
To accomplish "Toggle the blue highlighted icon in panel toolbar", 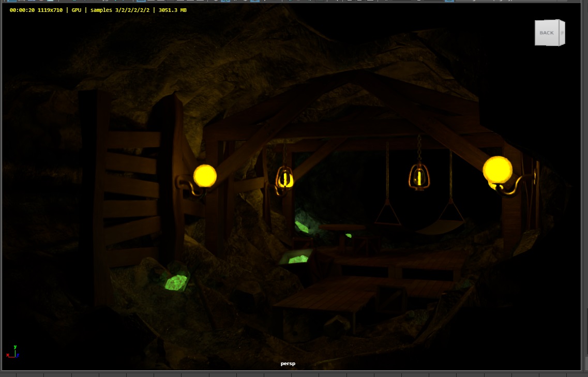I will [449, 1].
